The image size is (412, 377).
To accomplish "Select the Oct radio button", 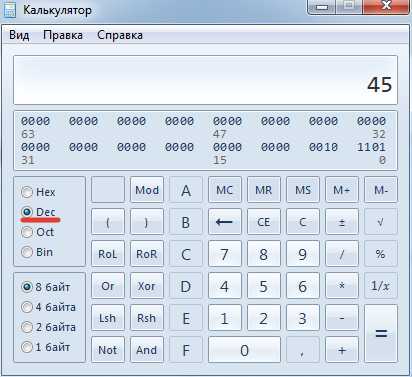I will [x=37, y=232].
